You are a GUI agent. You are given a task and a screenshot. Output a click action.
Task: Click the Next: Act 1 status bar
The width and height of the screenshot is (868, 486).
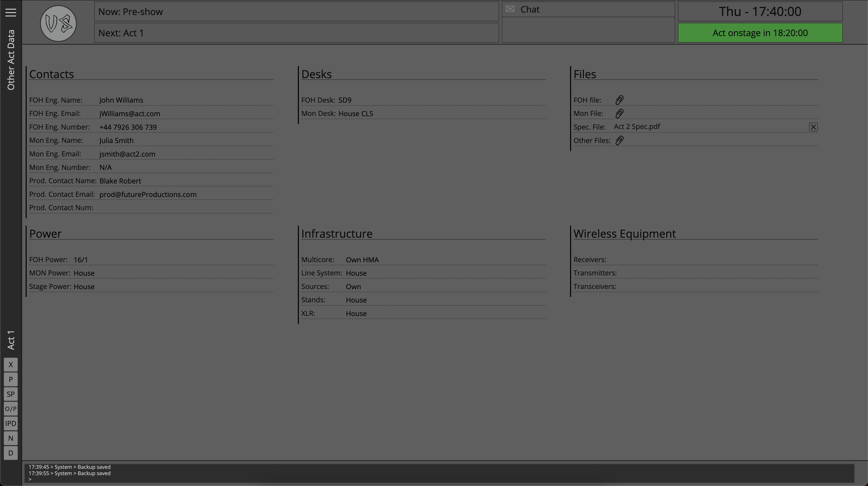point(296,33)
